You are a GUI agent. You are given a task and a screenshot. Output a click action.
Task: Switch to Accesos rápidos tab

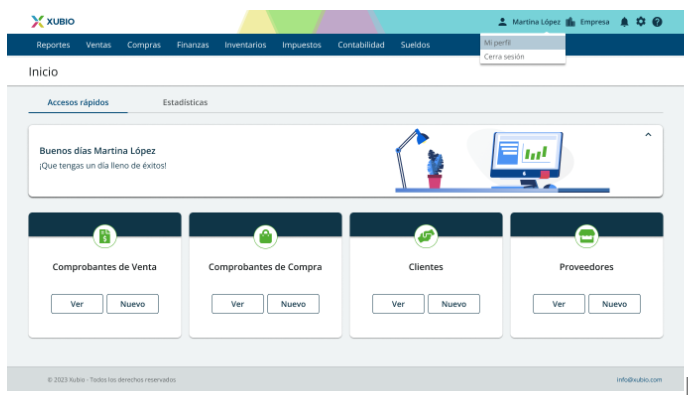[x=78, y=102]
